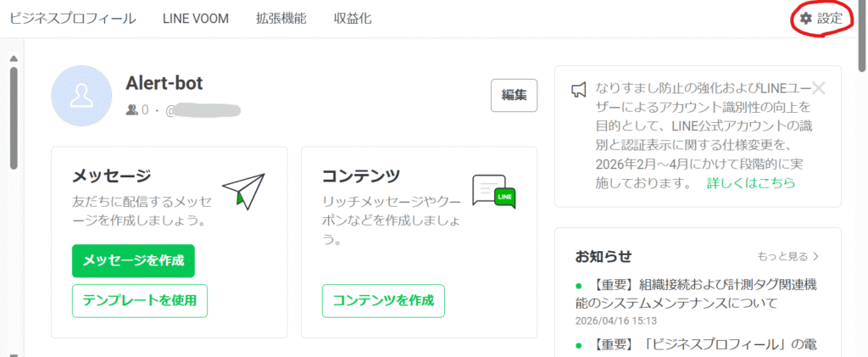This screenshot has width=868, height=357.
Task: Open notice about 組織接続および計測タグ maintenance
Action: point(697,294)
